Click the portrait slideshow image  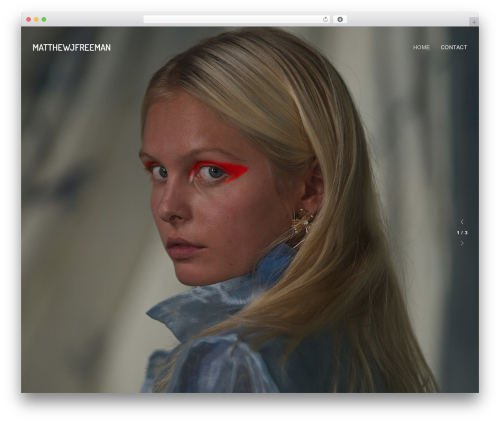[x=250, y=209]
